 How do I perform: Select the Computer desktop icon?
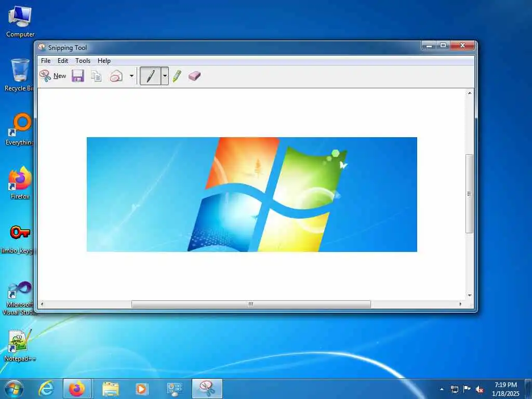click(20, 21)
